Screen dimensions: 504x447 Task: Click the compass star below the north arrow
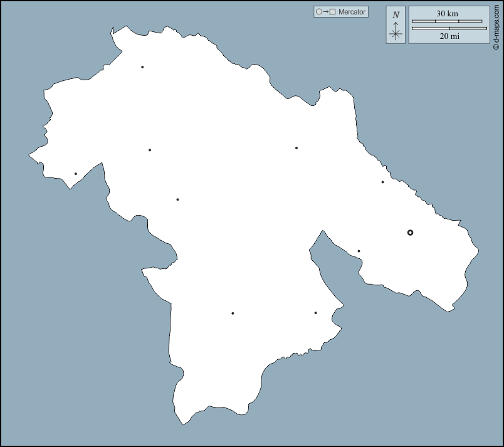pos(396,34)
